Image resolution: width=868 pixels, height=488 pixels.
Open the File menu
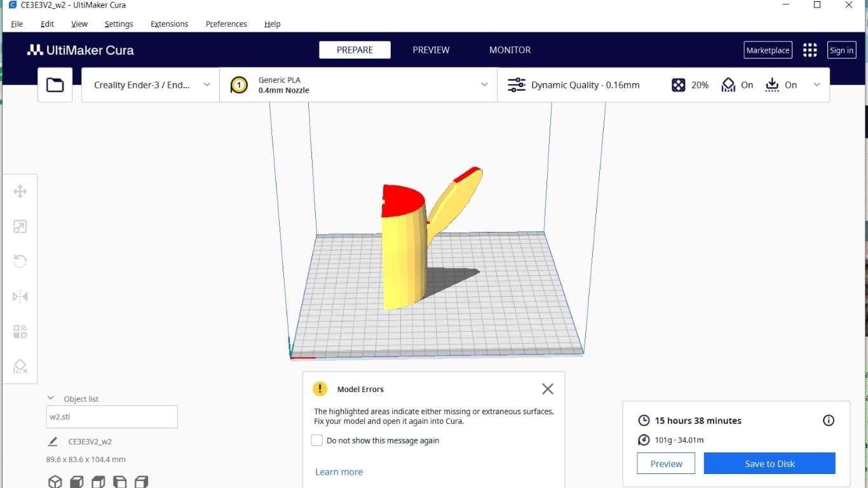click(17, 24)
